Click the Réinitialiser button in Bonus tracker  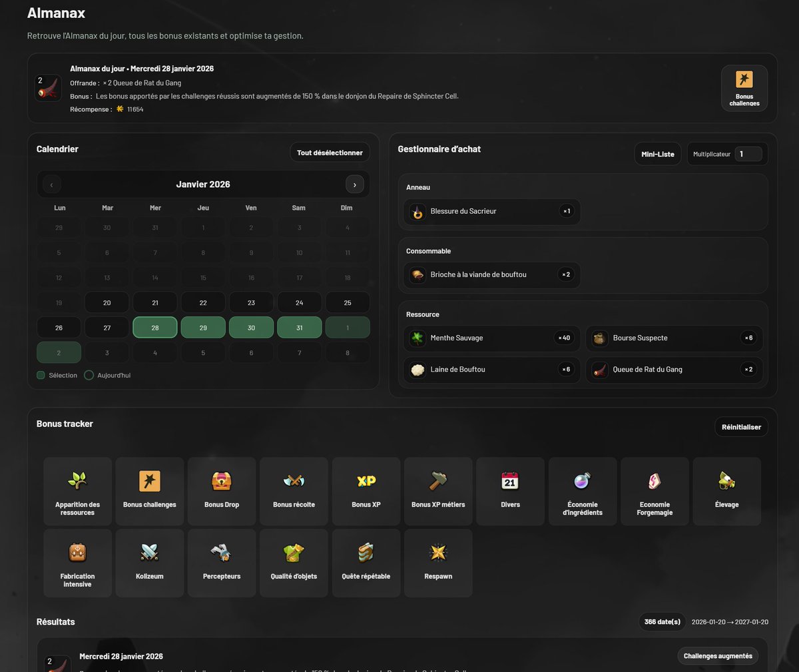click(741, 427)
